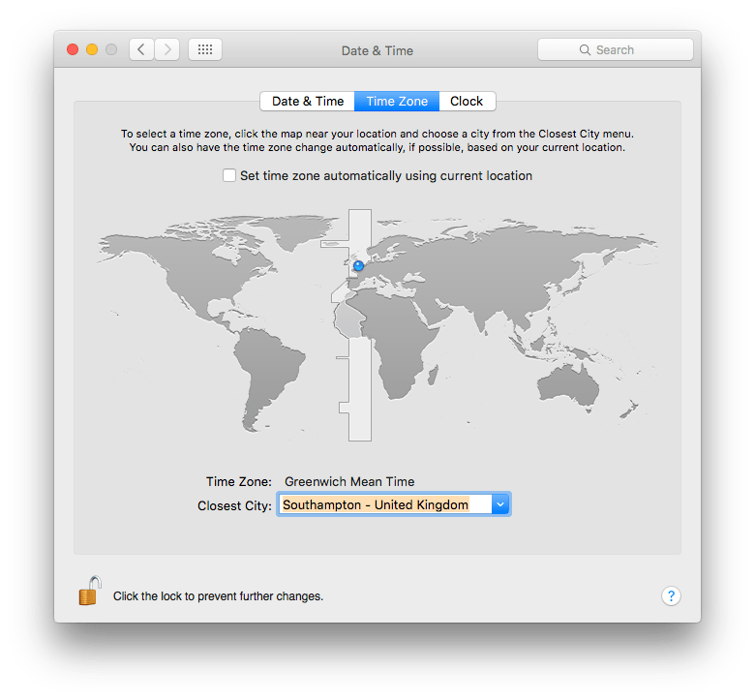Switch to the Date & Time tab
Screen dimensions: 755x700
coord(307,101)
